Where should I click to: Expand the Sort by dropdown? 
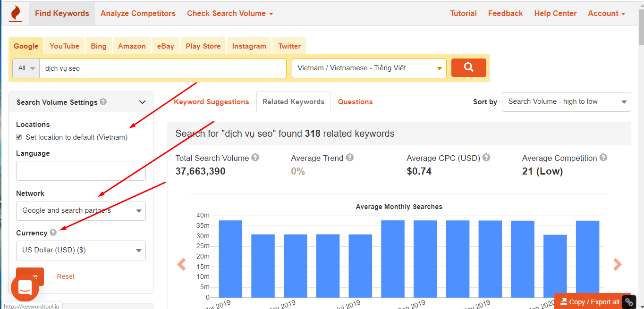pos(566,102)
